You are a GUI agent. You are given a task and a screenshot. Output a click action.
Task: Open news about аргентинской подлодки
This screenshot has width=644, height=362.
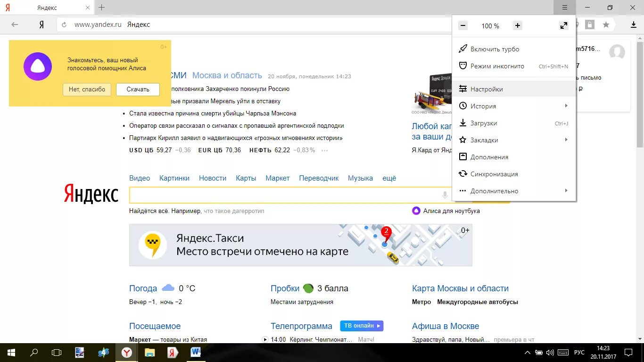237,126
